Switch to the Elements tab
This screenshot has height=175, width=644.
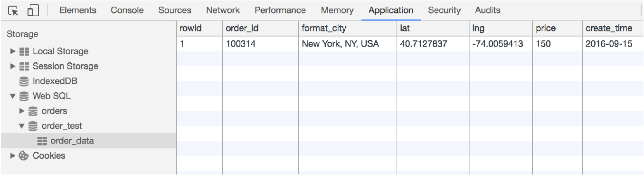click(77, 10)
